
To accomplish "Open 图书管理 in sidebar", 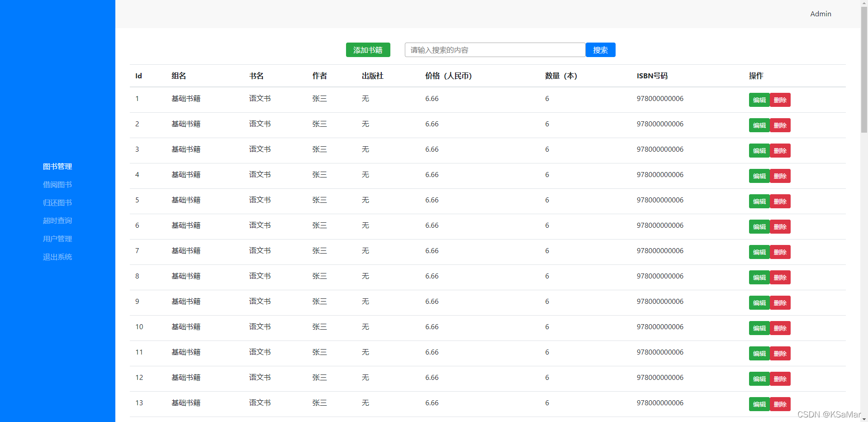I will pyautogui.click(x=57, y=166).
